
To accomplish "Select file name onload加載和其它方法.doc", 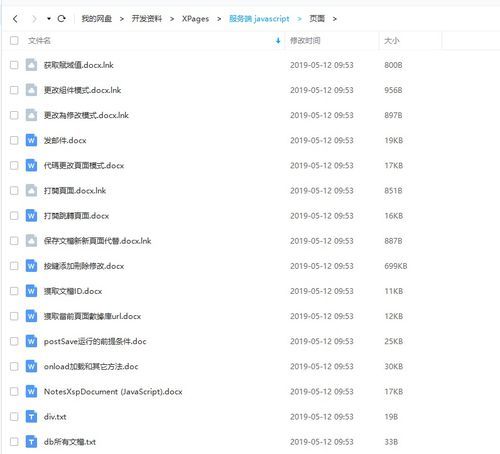I will coord(91,366).
